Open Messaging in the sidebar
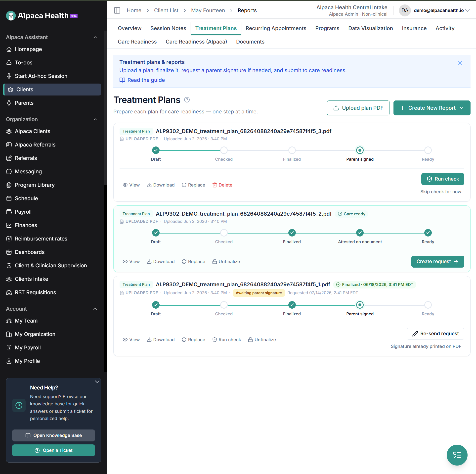Screen dimensions: 476x474 [x=28, y=172]
